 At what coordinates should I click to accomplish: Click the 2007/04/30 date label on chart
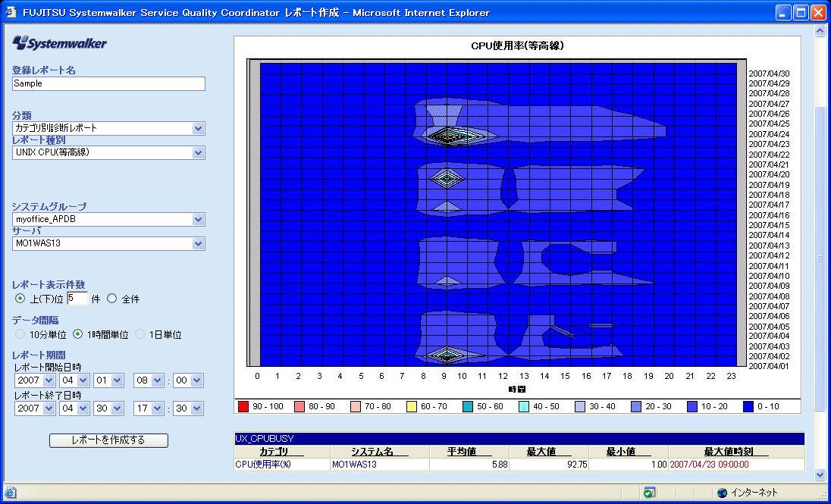point(769,74)
